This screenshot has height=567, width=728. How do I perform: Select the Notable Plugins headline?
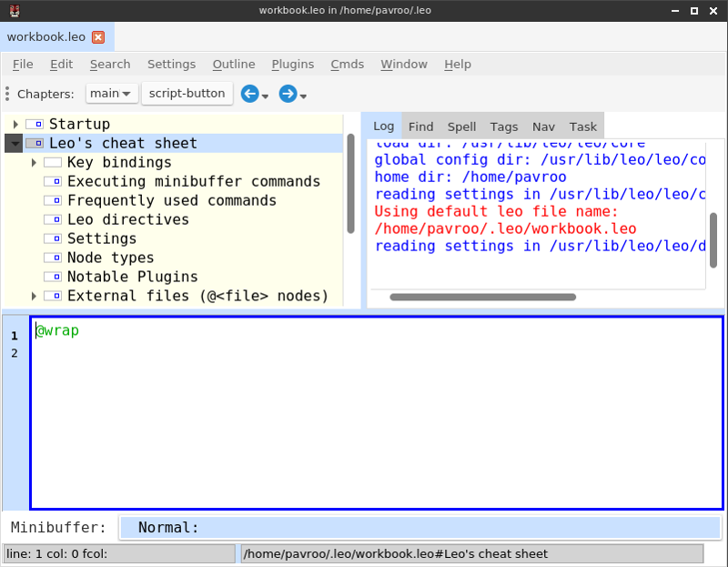click(132, 277)
